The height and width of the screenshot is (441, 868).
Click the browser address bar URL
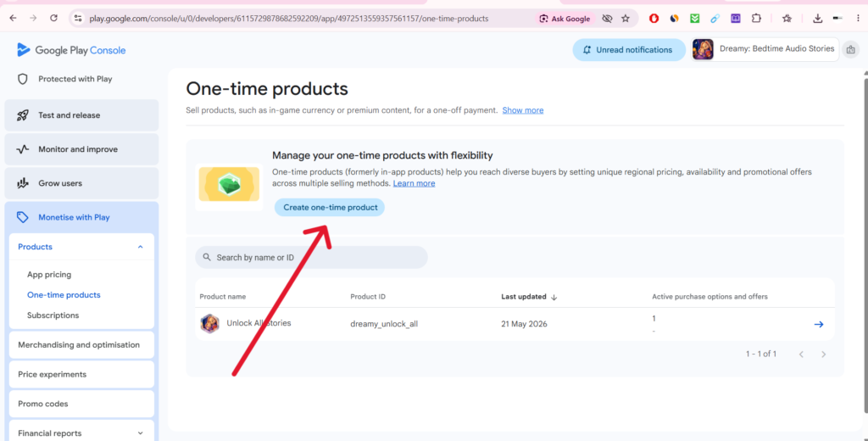click(x=289, y=19)
